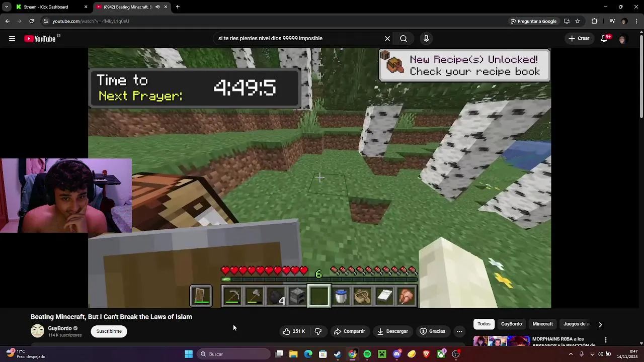Dislike the video with thumbs down
The height and width of the screenshot is (362, 644).
coord(318,331)
